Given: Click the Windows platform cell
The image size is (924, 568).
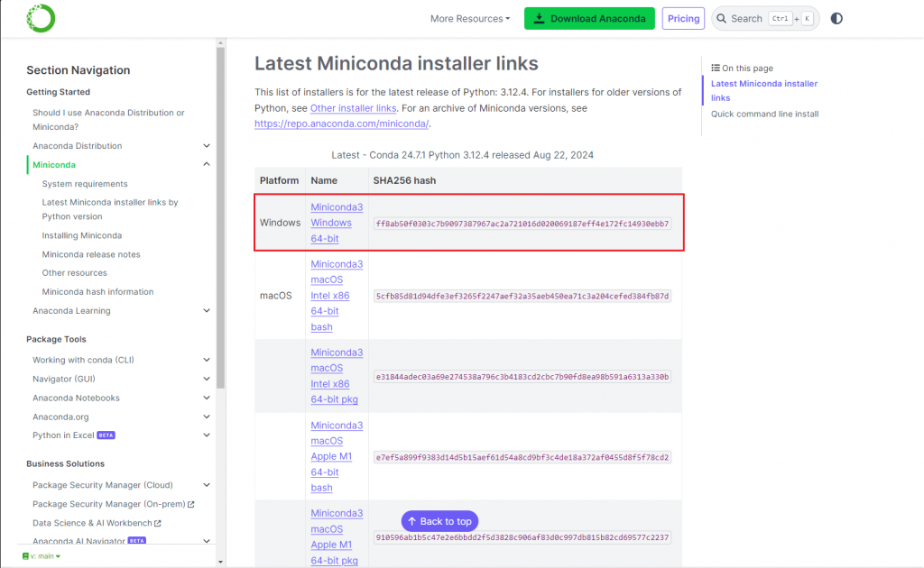Looking at the screenshot, I should 280,223.
